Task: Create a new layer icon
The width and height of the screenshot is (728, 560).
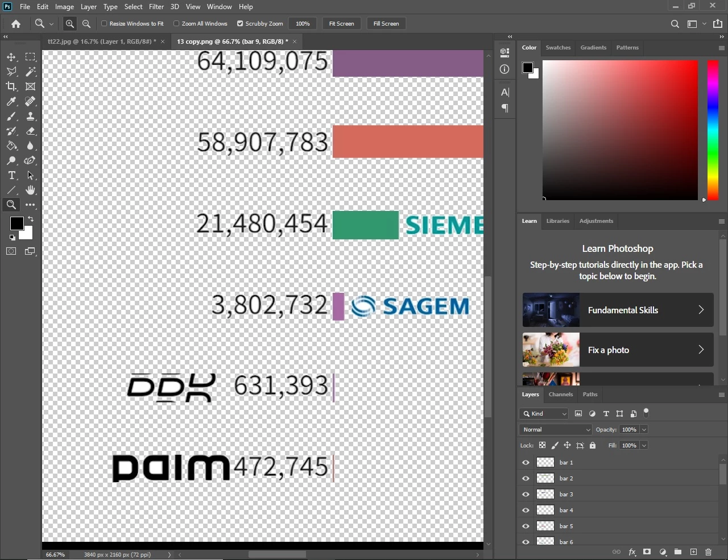Action: (693, 552)
